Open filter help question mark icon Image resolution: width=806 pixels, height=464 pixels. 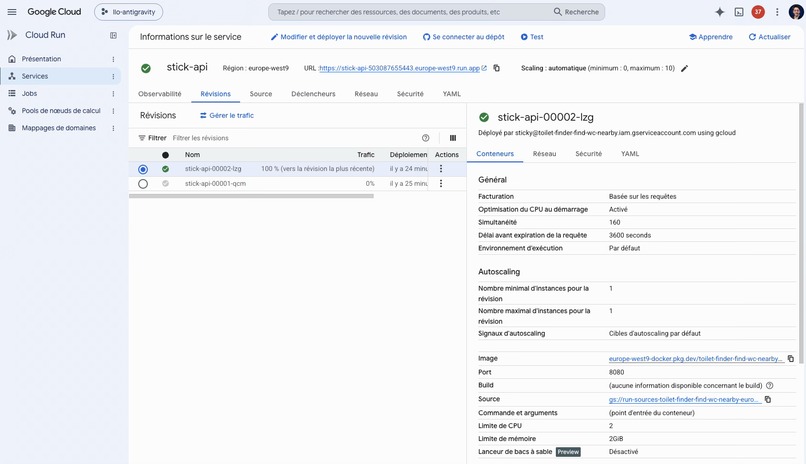pos(426,138)
